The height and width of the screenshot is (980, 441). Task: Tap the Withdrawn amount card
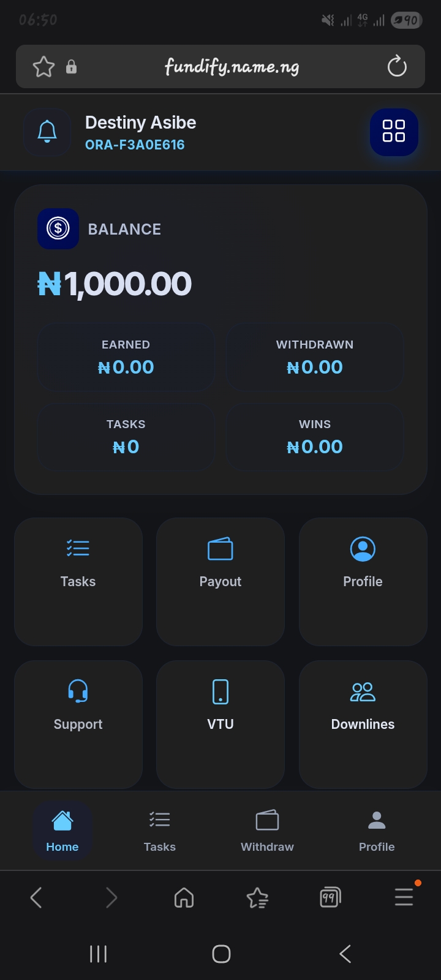tap(315, 357)
